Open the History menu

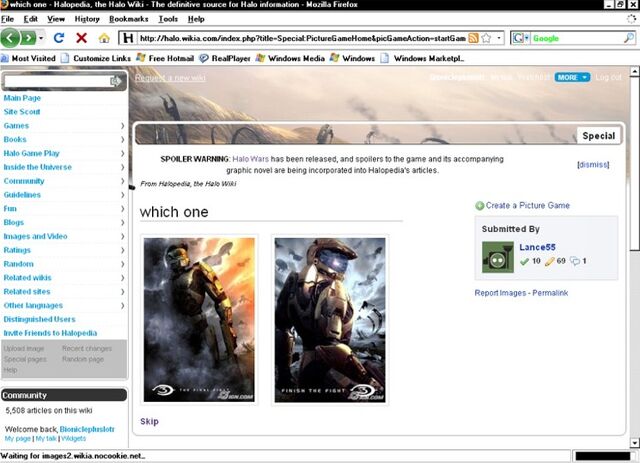pyautogui.click(x=87, y=19)
